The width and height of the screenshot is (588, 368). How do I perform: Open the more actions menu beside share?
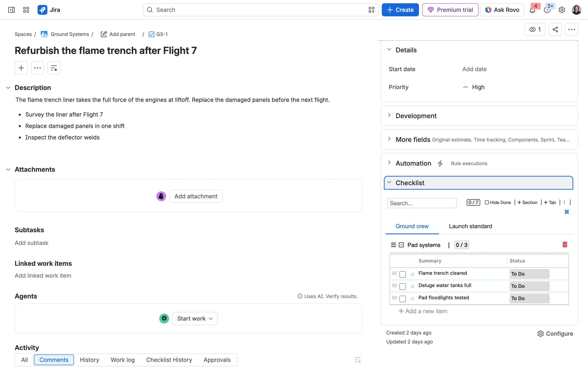pyautogui.click(x=571, y=29)
